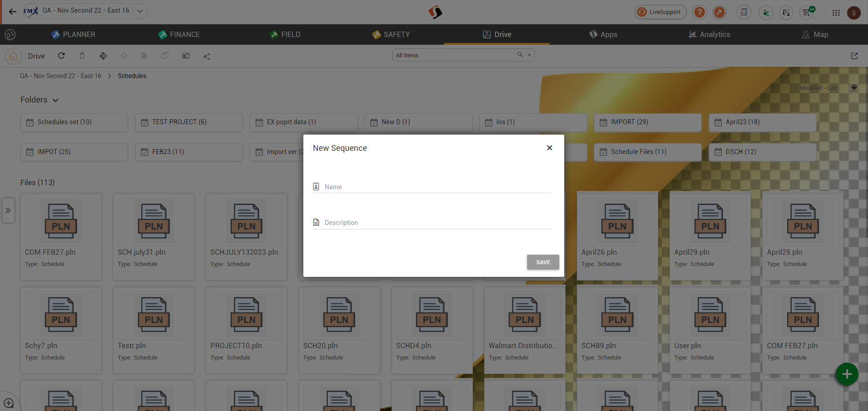Image resolution: width=868 pixels, height=411 pixels.
Task: Open the Schedules set (10) folder
Action: pyautogui.click(x=74, y=122)
